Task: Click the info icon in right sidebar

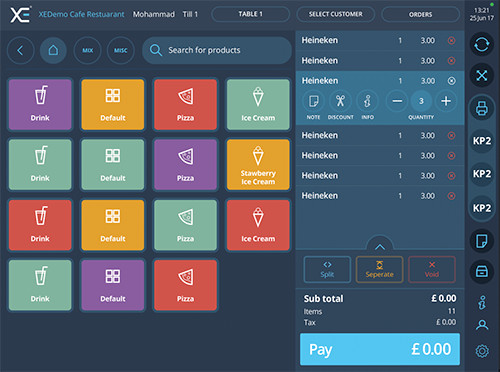Action: point(482,303)
